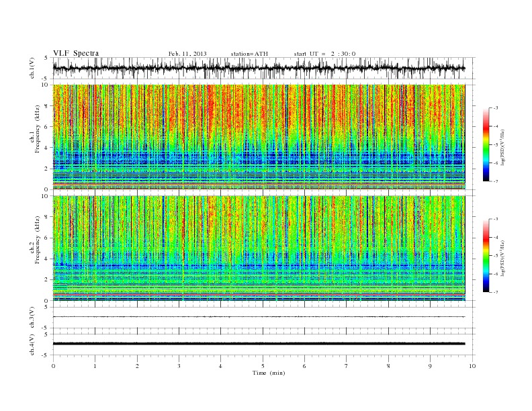
Task: Click the "2" kHz tick of ch.2 spectrogram
Action: point(46,280)
